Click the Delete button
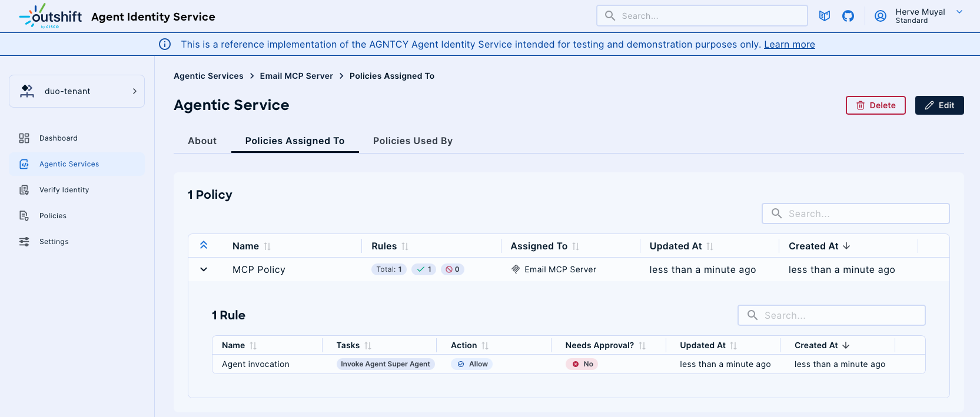This screenshot has height=417, width=980. click(x=875, y=105)
